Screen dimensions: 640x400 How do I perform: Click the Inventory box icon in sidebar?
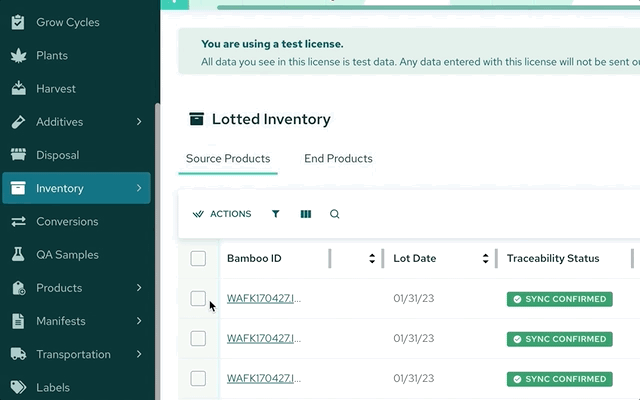click(x=18, y=188)
